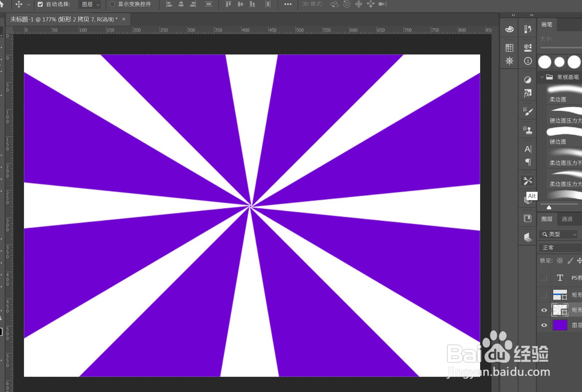Viewport: 582px width, 392px height.
Task: Open the wheel-shaped panel icon
Action: 509,61
